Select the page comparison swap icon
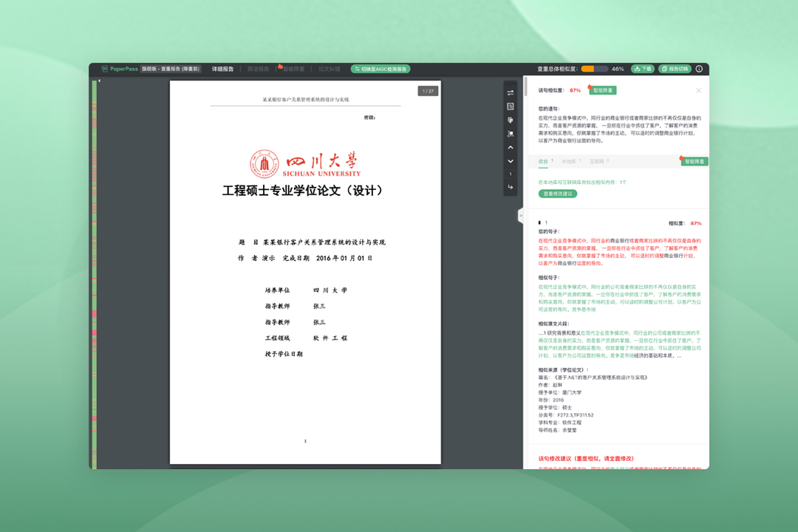Image resolution: width=798 pixels, height=532 pixels. 510,93
